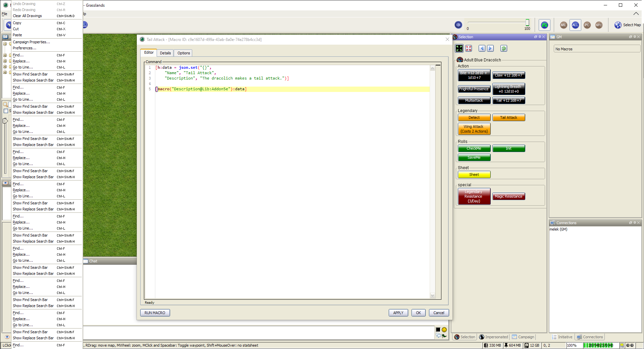Trigger the Legendary Resistance (3/Day) macro
644x349 pixels.
[x=474, y=196]
